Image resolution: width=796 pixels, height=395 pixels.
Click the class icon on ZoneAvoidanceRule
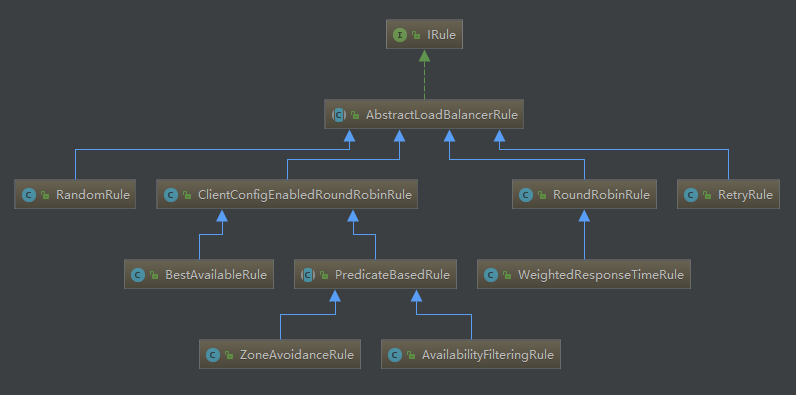coord(213,354)
